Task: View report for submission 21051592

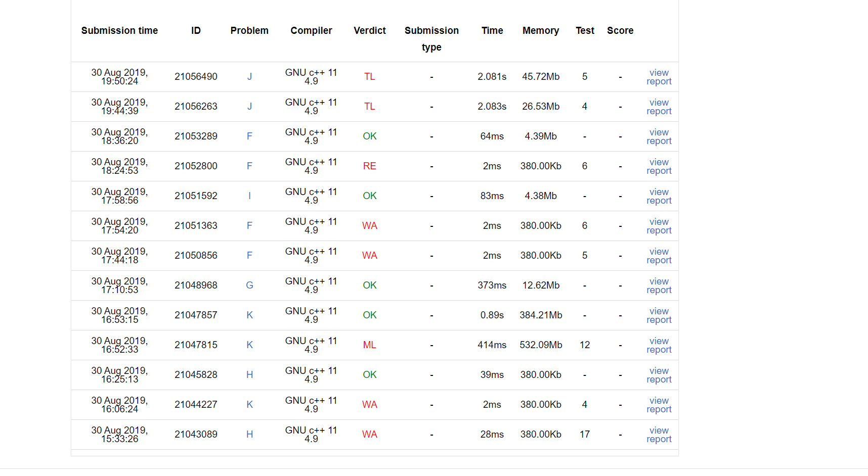Action: coord(659,196)
